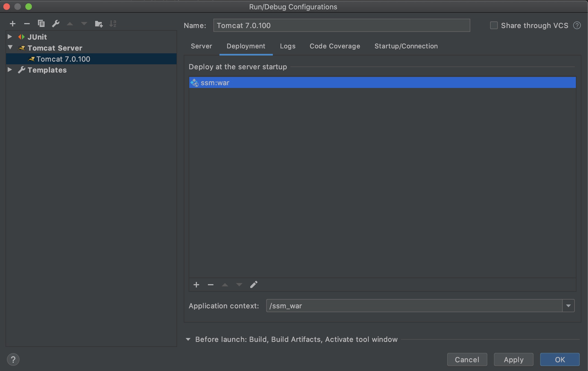Open Application context dropdown arrow
This screenshot has width=588, height=371.
(x=568, y=306)
